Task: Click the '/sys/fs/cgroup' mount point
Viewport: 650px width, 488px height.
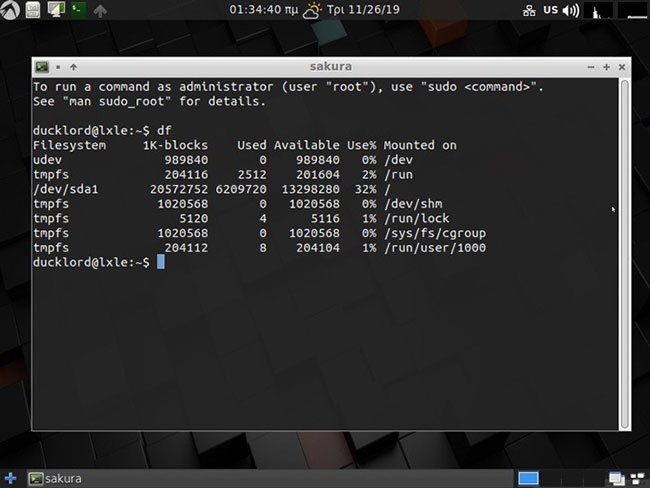Action: tap(435, 233)
